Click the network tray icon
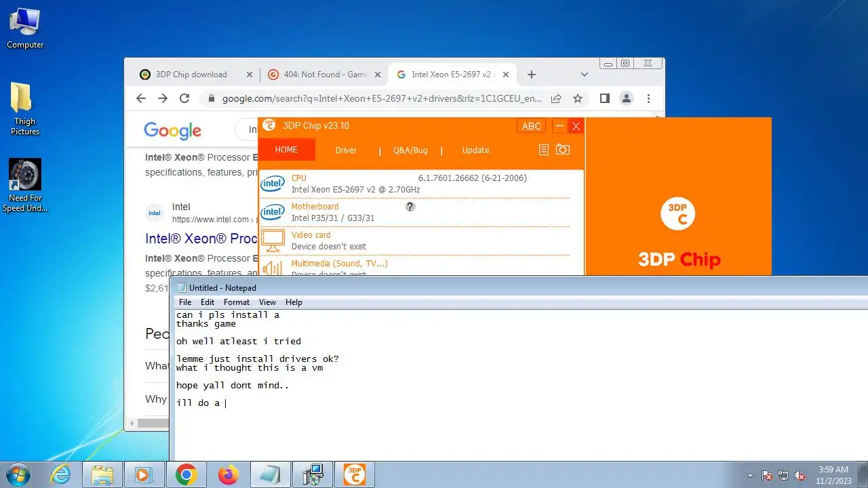 tap(784, 475)
